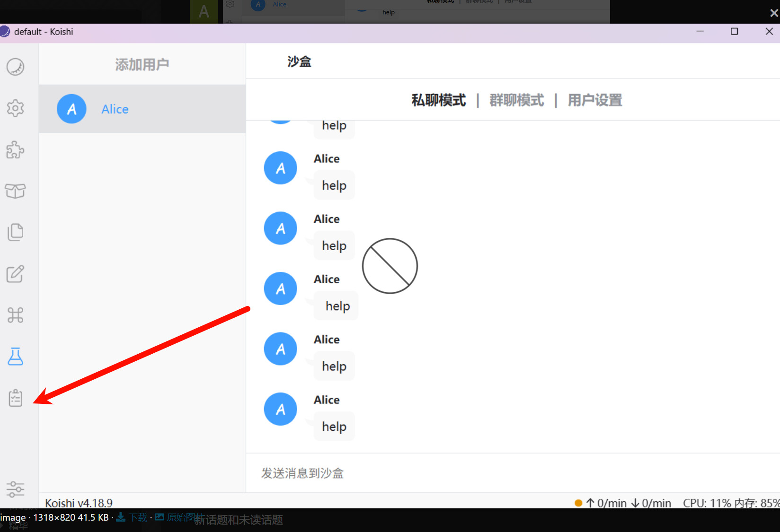Open the 用户设置 tab
The image size is (780, 532).
(x=595, y=100)
